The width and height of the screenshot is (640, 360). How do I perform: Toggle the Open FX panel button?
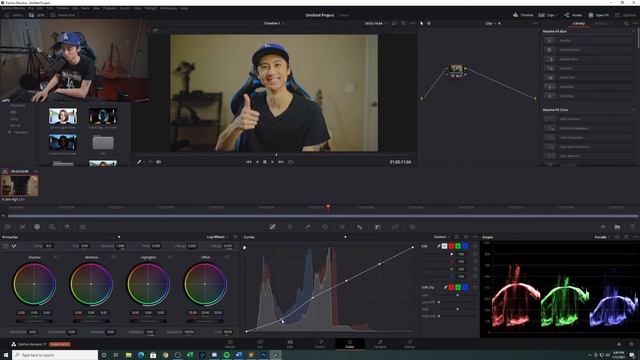point(598,15)
